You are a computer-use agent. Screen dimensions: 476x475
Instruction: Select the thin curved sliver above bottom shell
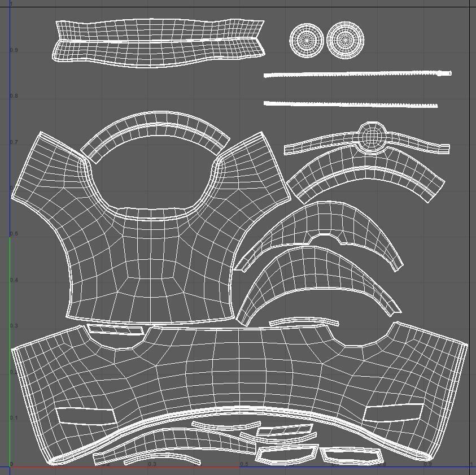coord(304,321)
